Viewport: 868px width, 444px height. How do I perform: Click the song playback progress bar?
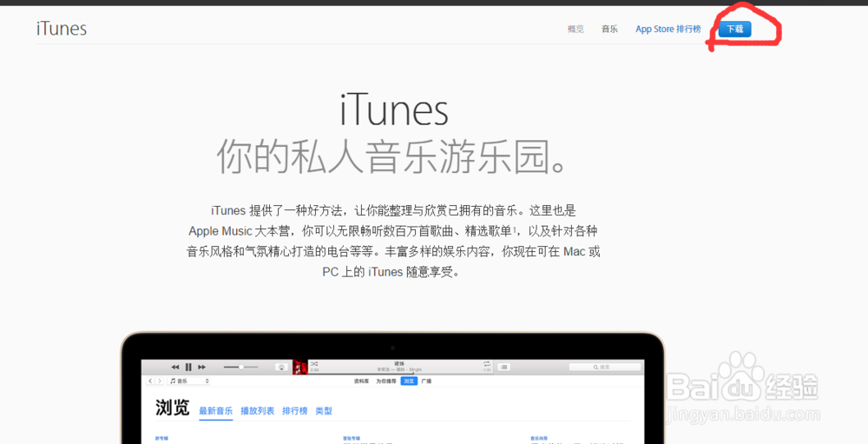pyautogui.click(x=398, y=374)
